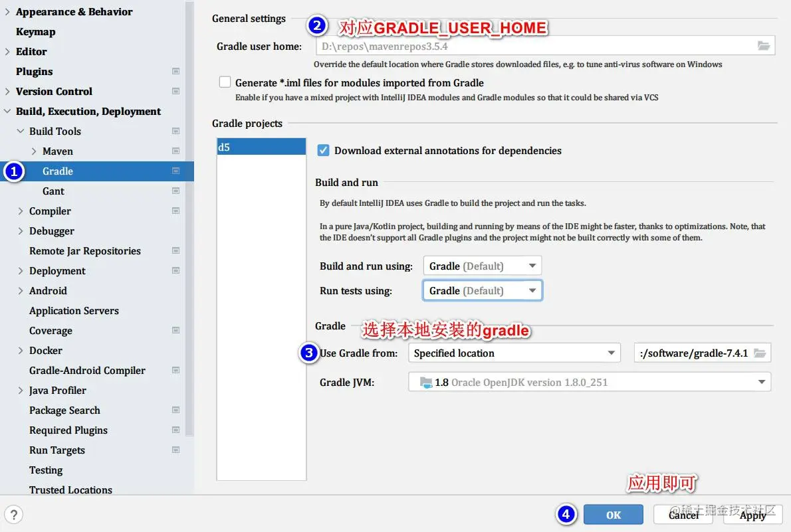The height and width of the screenshot is (532, 791).
Task: Switch to the Appearance & Behavior section
Action: (73, 11)
